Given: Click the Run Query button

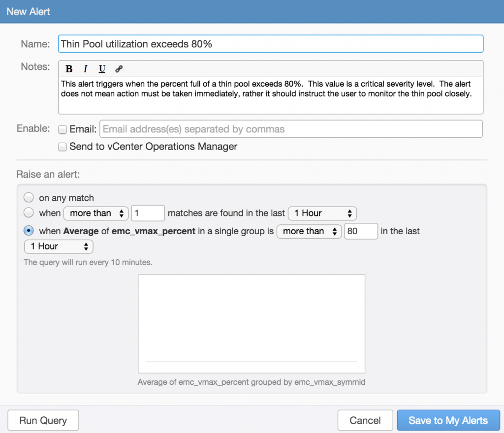Looking at the screenshot, I should point(43,420).
